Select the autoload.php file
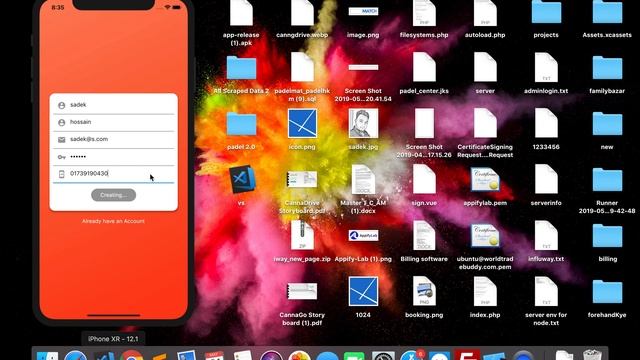640x360 pixels. pyautogui.click(x=485, y=13)
